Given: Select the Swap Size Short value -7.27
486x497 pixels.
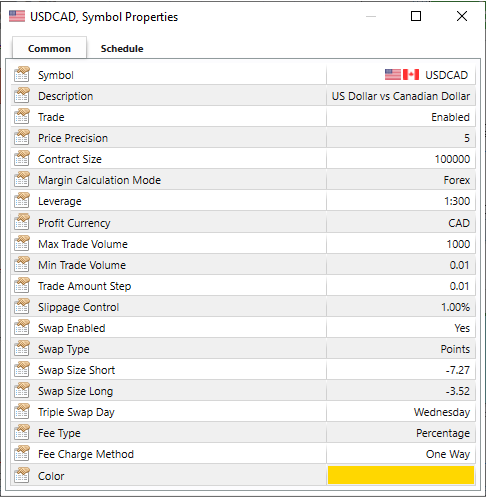Looking at the screenshot, I should point(458,370).
